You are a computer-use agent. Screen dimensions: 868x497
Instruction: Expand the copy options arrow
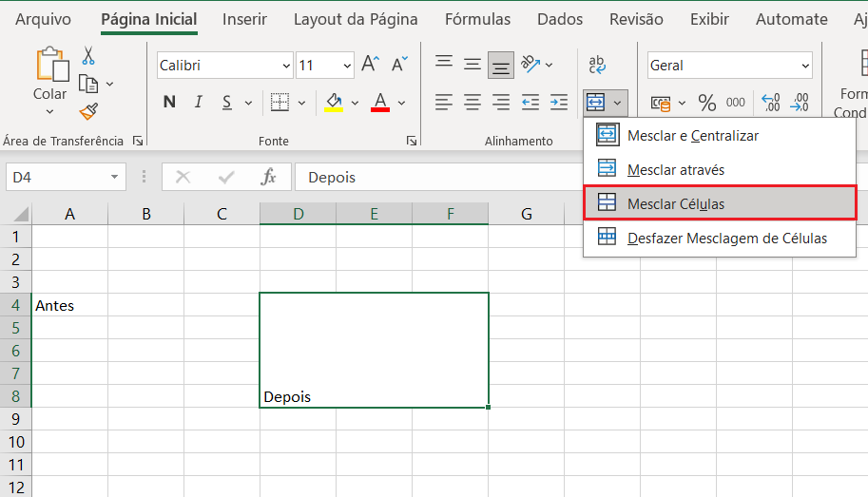pyautogui.click(x=109, y=85)
